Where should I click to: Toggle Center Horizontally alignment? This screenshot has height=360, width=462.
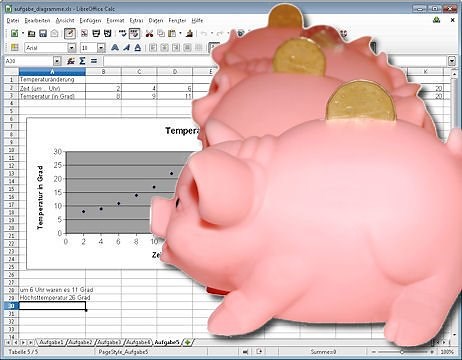(164, 48)
